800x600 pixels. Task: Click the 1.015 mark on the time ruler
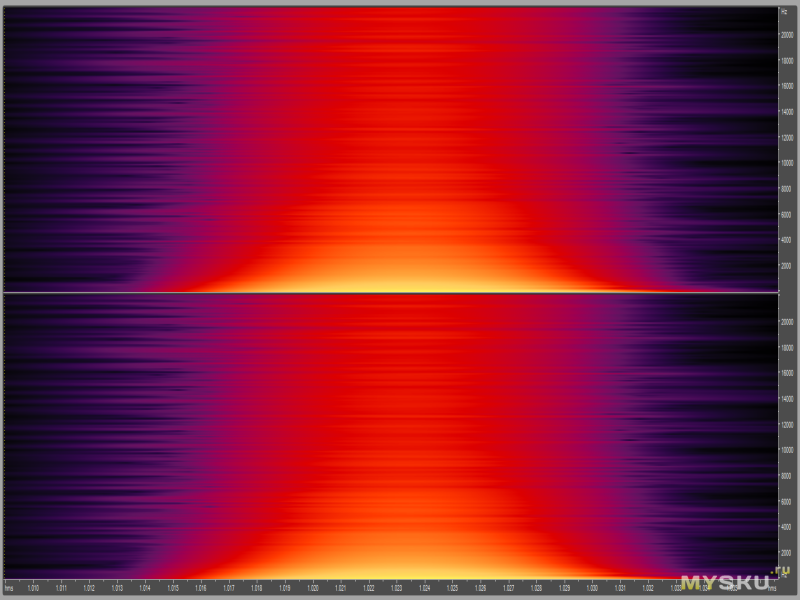[x=173, y=588]
